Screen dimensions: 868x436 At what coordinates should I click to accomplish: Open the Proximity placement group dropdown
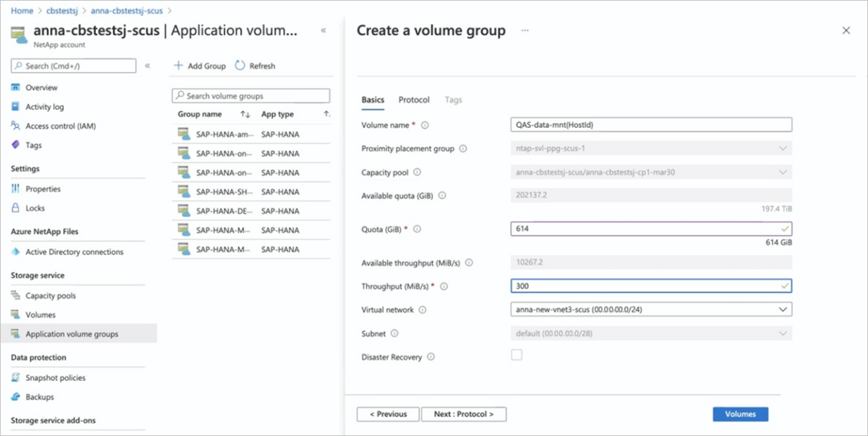pyautogui.click(x=651, y=148)
